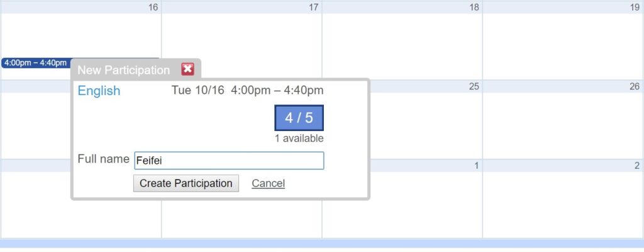
Task: Select day 17 cell in calendar
Action: coord(241,40)
